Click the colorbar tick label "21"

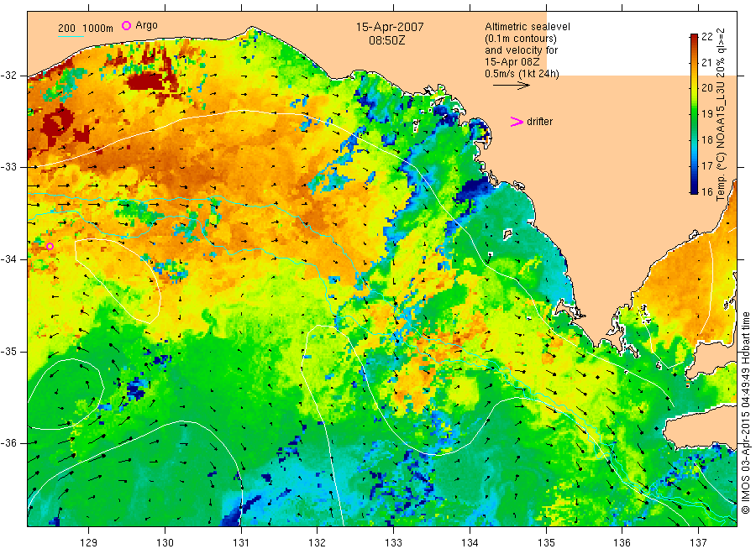pyautogui.click(x=706, y=63)
